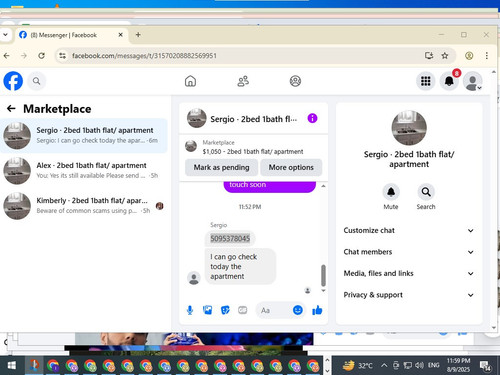Open the volume icon in system tray
Image resolution: width=500 pixels, height=375 pixels.
click(420, 365)
